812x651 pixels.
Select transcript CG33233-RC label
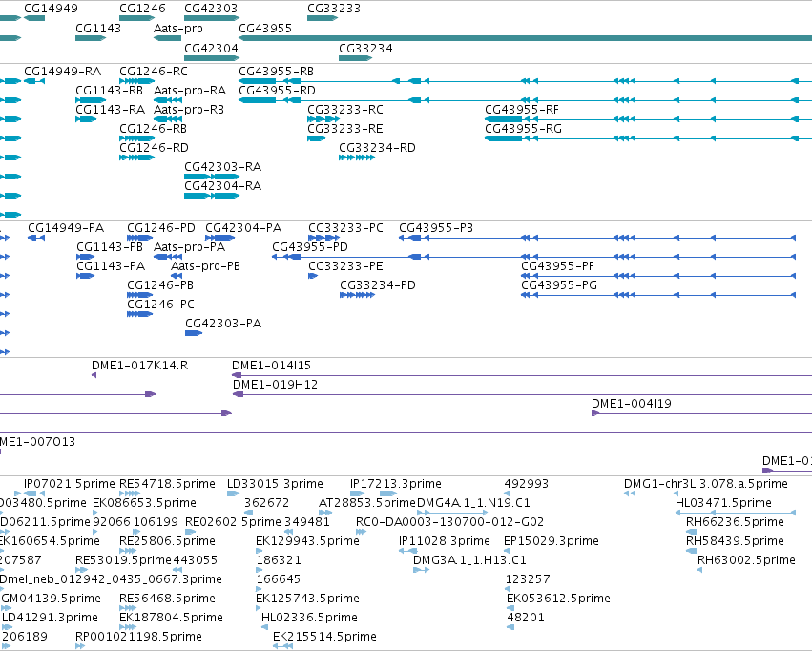(344, 110)
